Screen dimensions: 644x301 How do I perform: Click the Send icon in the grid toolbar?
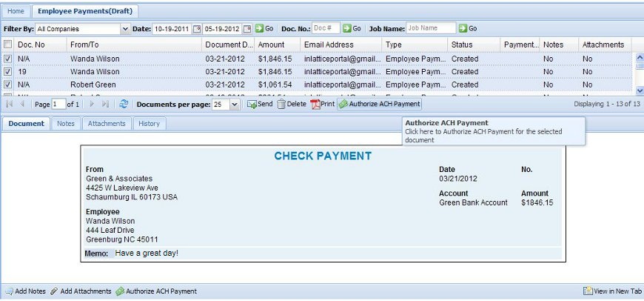tap(252, 105)
